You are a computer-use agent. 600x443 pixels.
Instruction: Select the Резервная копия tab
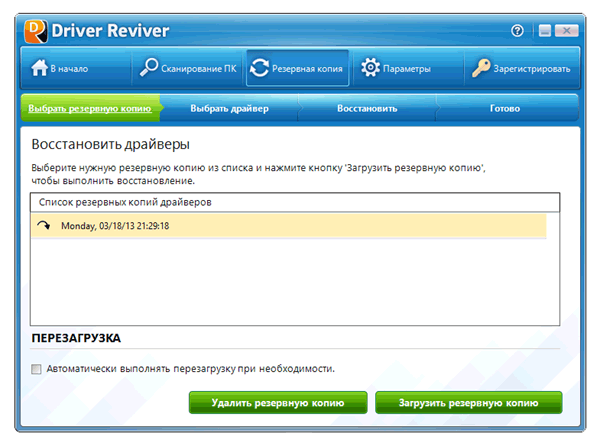point(298,68)
